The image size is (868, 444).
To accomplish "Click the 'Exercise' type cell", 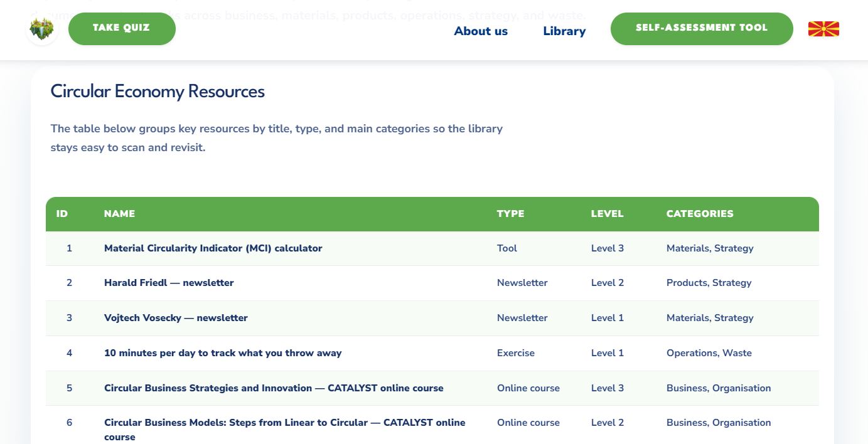I will 516,353.
